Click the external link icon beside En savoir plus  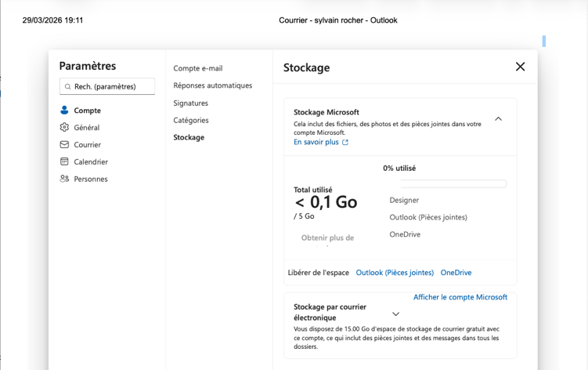pyautogui.click(x=345, y=143)
